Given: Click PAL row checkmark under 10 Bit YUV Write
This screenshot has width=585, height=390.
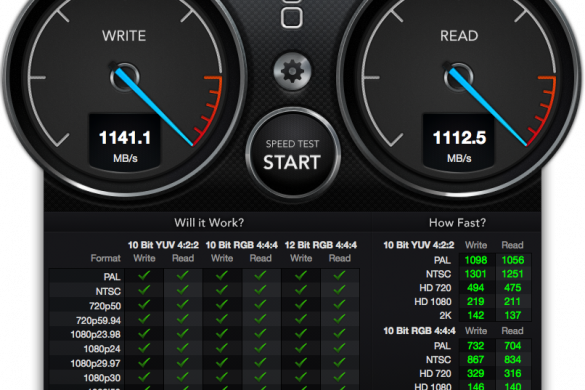Looking at the screenshot, I should coord(144,276).
